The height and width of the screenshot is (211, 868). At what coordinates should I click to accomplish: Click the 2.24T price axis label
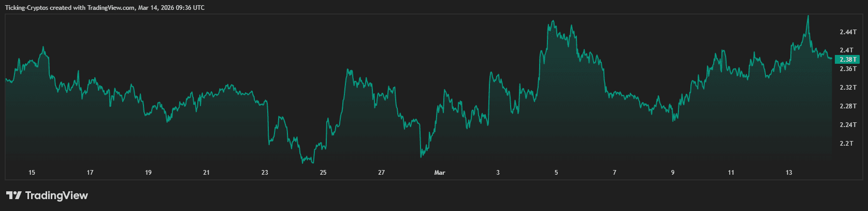pos(848,125)
